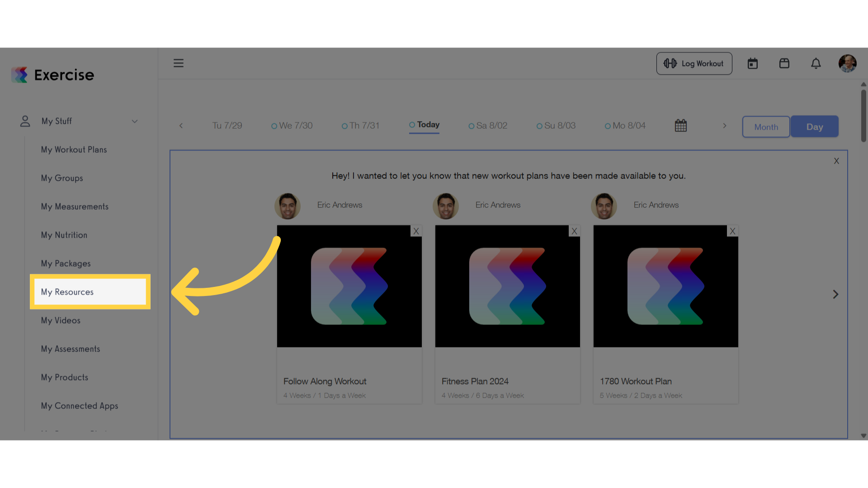Open My Workout Plans

74,150
